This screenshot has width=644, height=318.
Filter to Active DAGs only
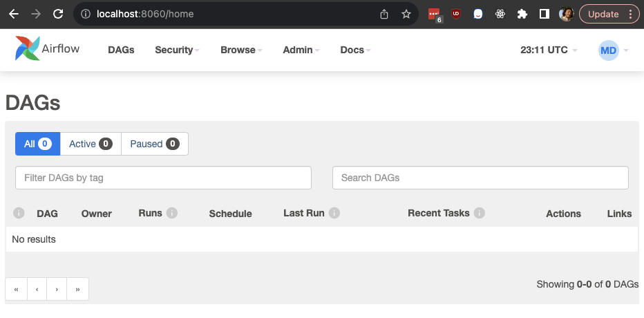coord(91,144)
